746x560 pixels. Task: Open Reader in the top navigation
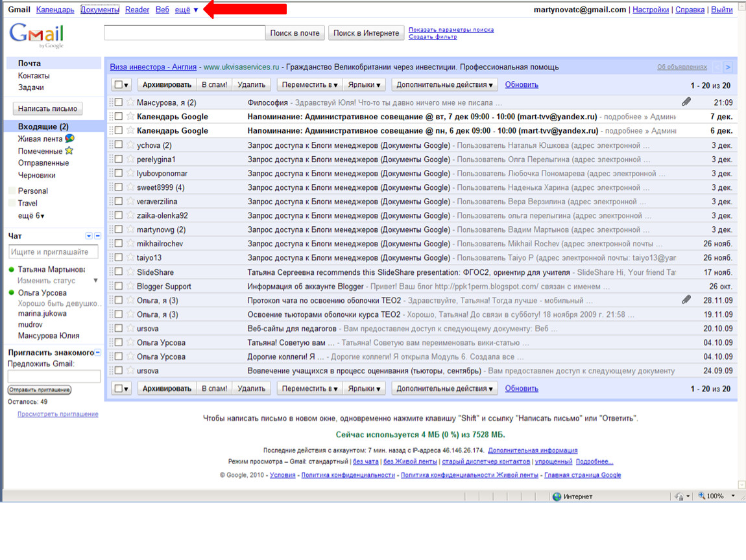click(137, 10)
